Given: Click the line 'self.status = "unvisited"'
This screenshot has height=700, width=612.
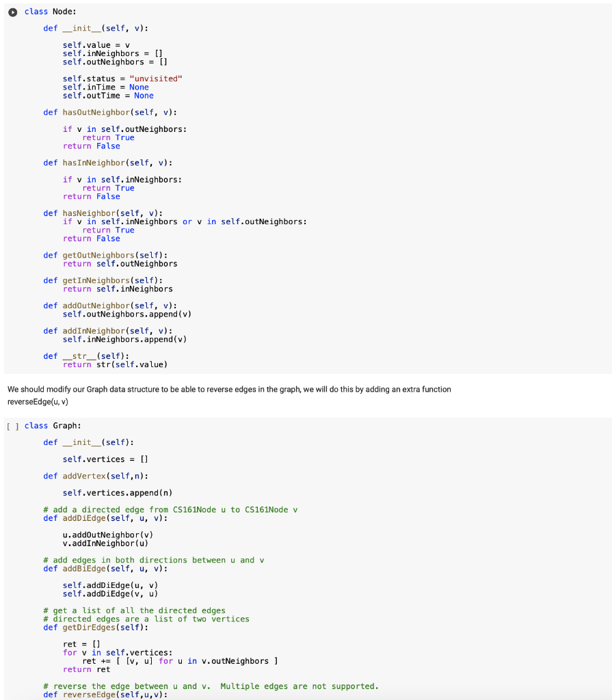Looking at the screenshot, I should (122, 79).
